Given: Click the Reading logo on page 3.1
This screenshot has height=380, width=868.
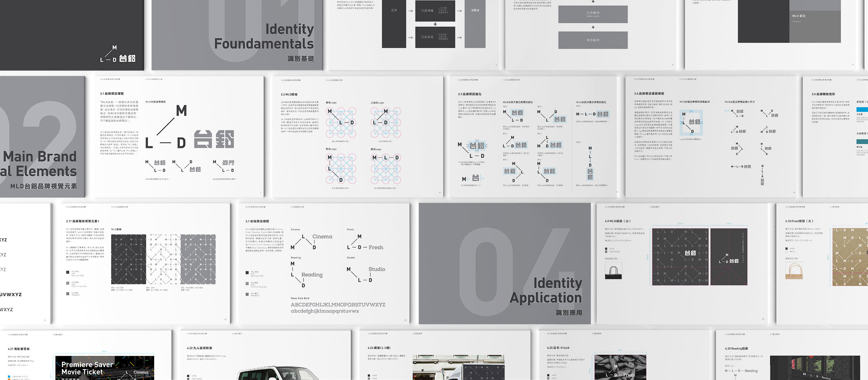Looking at the screenshot, I should click(x=306, y=274).
